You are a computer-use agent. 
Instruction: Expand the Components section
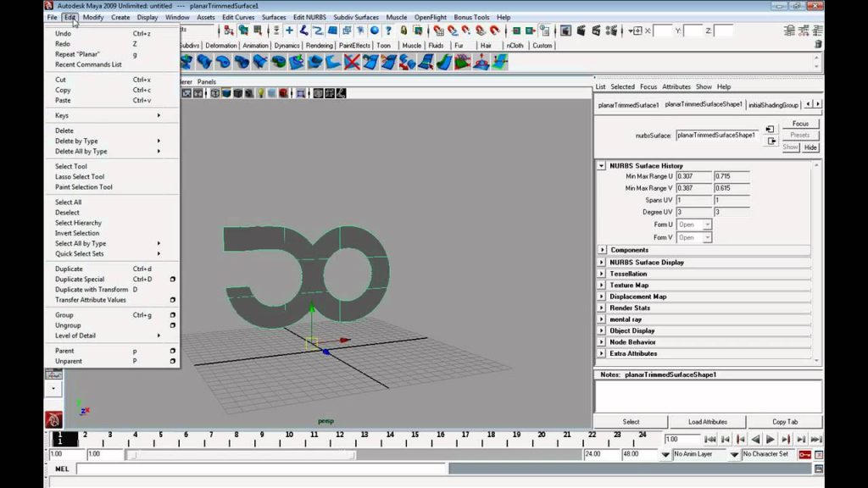point(603,250)
